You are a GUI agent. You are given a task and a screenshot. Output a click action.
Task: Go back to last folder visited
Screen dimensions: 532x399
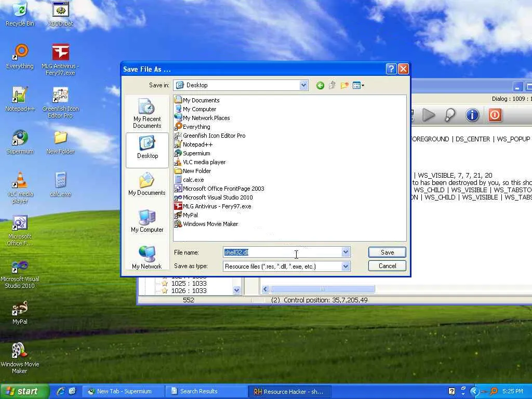(320, 86)
